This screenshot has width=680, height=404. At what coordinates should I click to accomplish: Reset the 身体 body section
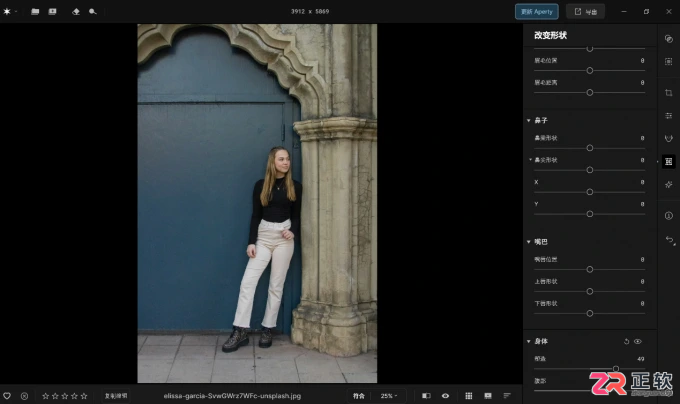tap(626, 342)
